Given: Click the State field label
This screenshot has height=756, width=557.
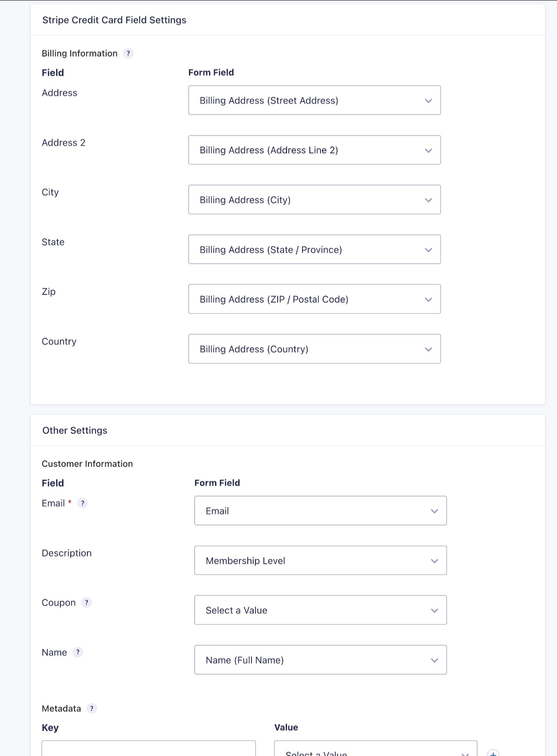Looking at the screenshot, I should click(53, 242).
